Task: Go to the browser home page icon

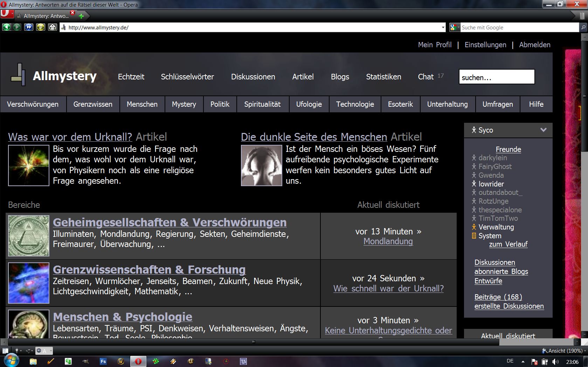Action: 52,27
